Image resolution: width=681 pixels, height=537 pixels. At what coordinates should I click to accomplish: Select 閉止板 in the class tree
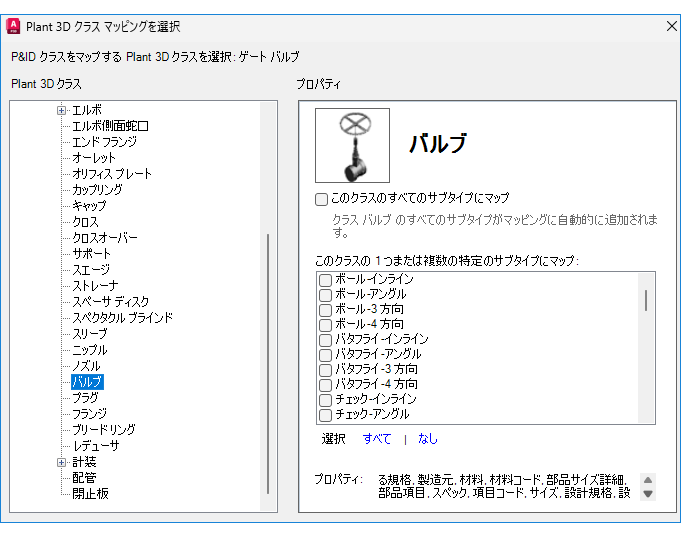(90, 494)
